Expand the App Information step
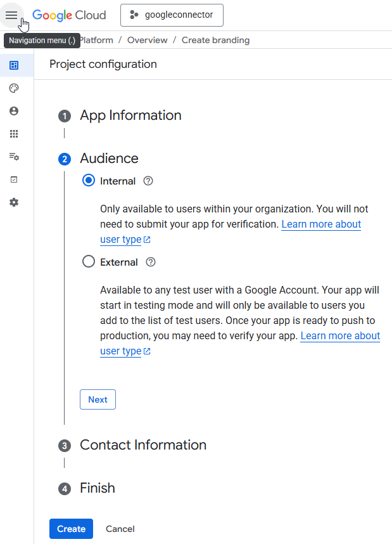392x544 pixels. 130,115
